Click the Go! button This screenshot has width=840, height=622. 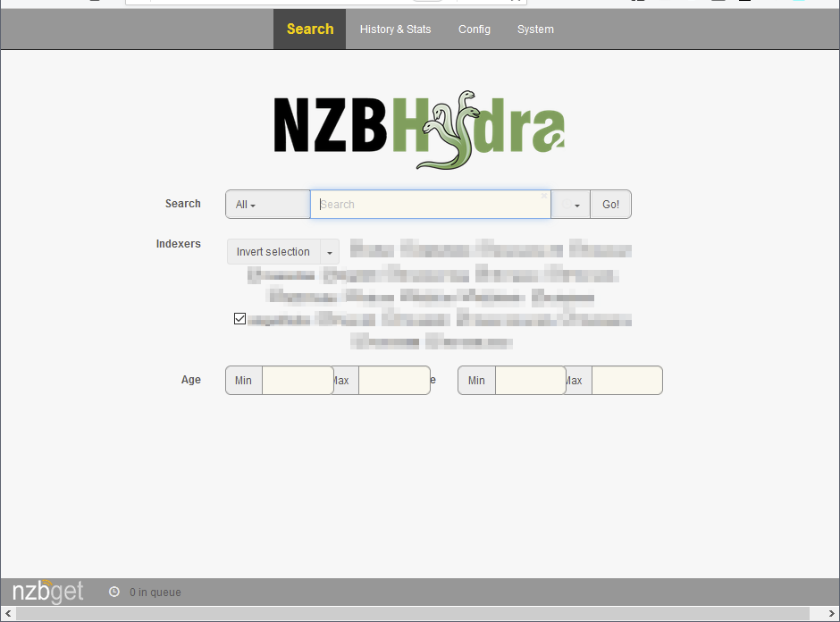[x=610, y=204]
